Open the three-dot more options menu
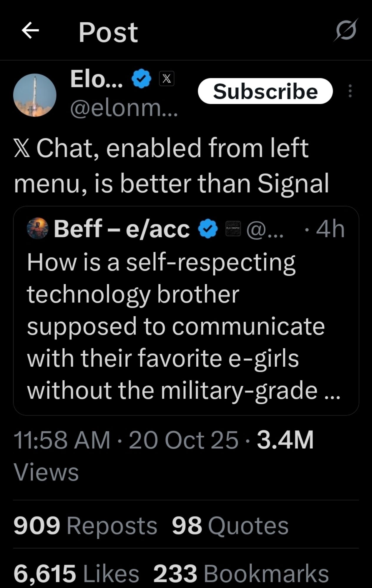This screenshot has width=372, height=588. 350,91
